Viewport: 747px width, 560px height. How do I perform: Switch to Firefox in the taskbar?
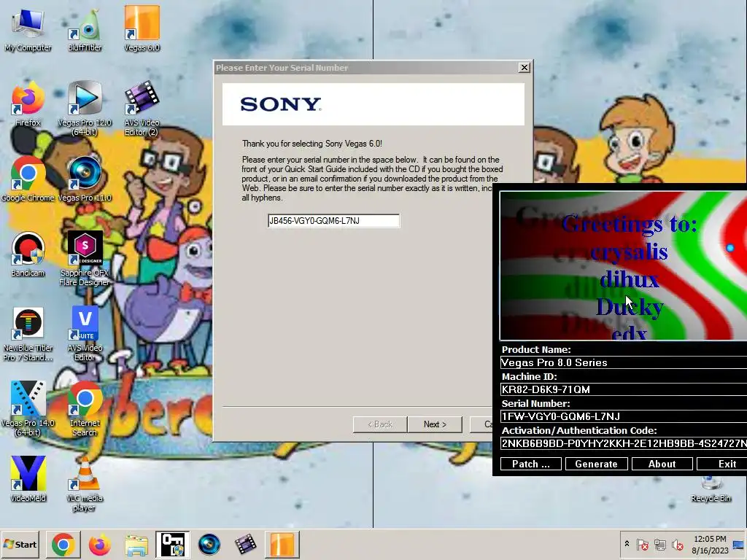coord(99,544)
